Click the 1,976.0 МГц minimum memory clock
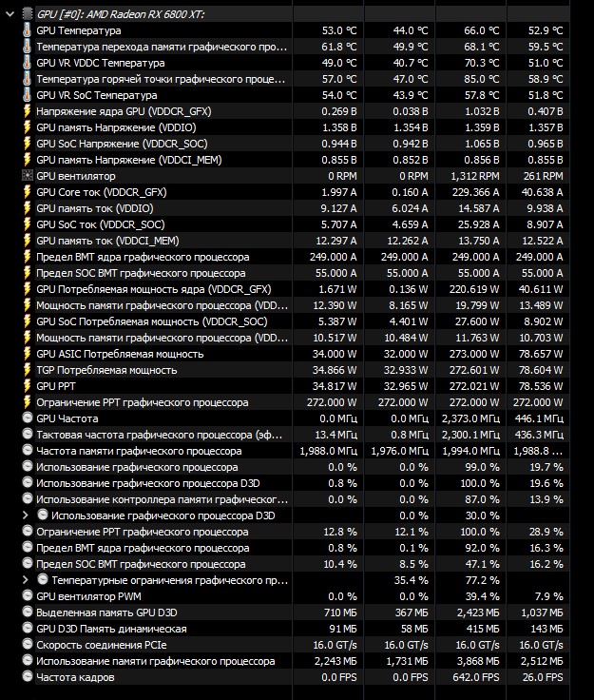The height and width of the screenshot is (700, 594). click(399, 451)
